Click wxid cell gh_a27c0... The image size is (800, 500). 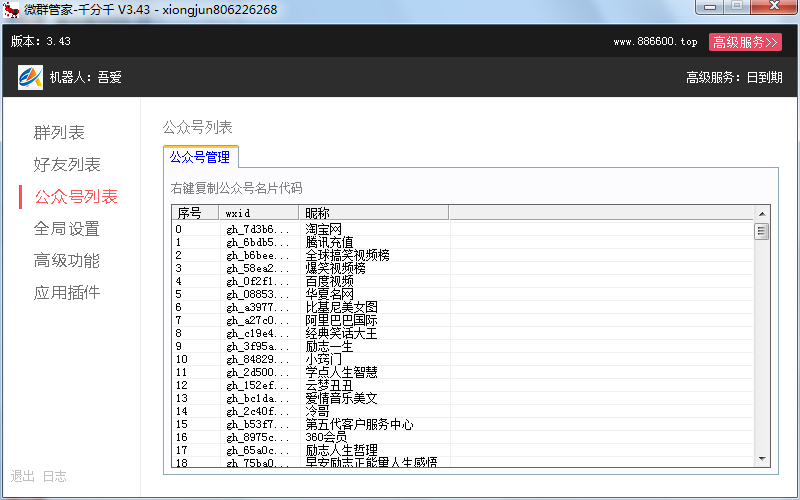[x=258, y=320]
